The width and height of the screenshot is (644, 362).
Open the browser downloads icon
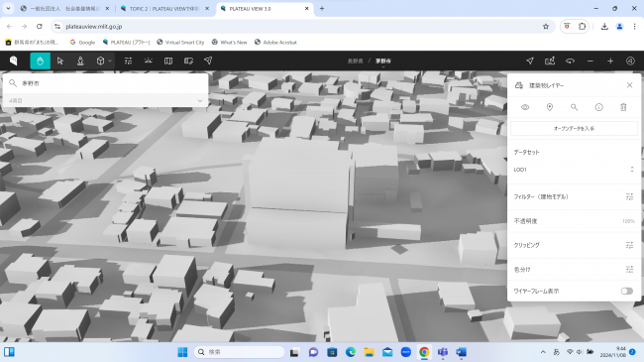click(604, 27)
